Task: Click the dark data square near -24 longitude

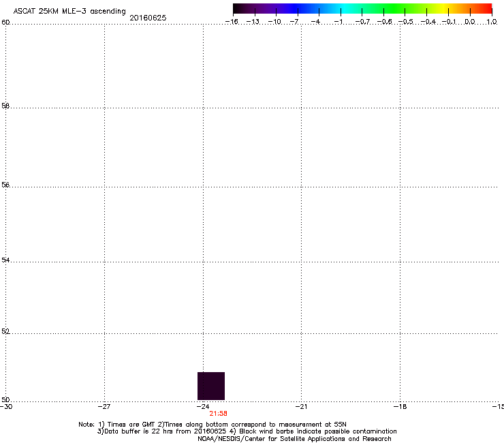Action: pos(211,386)
